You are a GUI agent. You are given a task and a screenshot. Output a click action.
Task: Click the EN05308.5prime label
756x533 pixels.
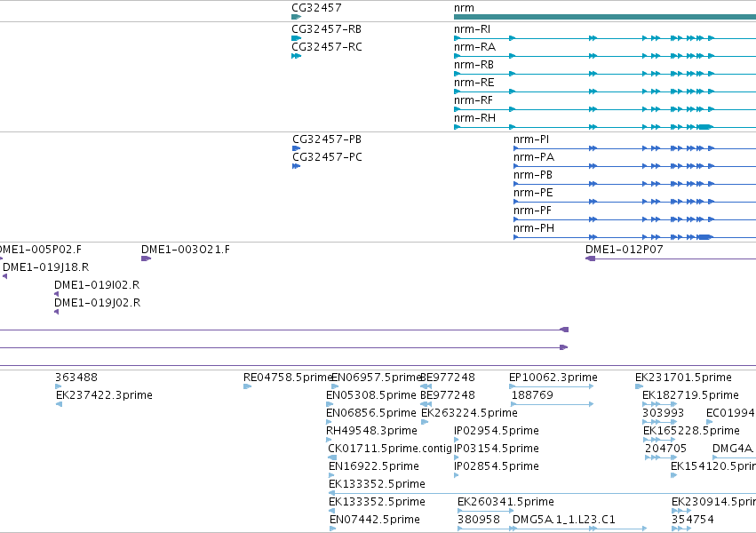tap(371, 395)
